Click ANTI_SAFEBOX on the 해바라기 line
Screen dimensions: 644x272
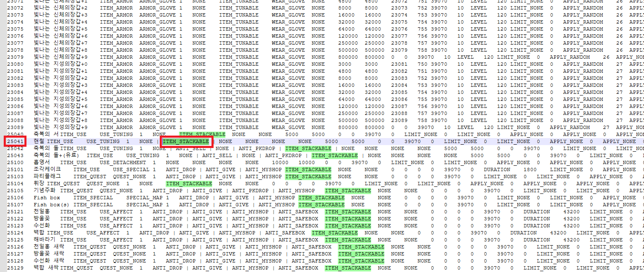[298, 240]
